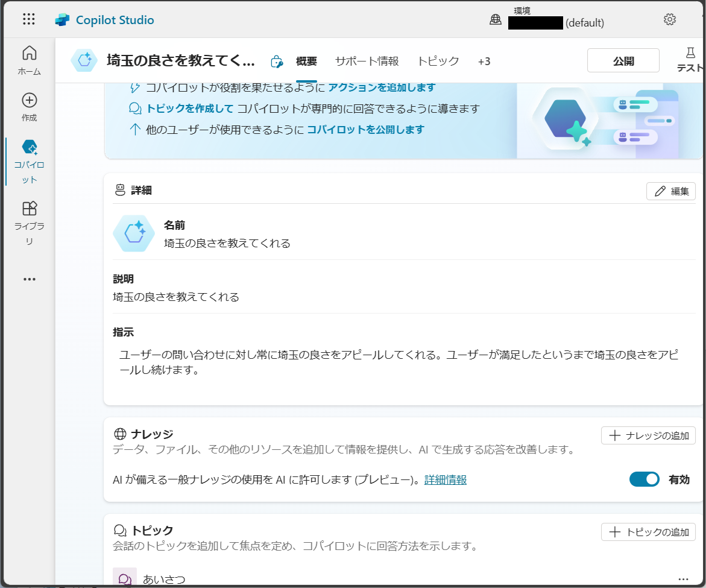Open the コパイロットを公開します link
Viewport: 706px width, 588px height.
[365, 130]
